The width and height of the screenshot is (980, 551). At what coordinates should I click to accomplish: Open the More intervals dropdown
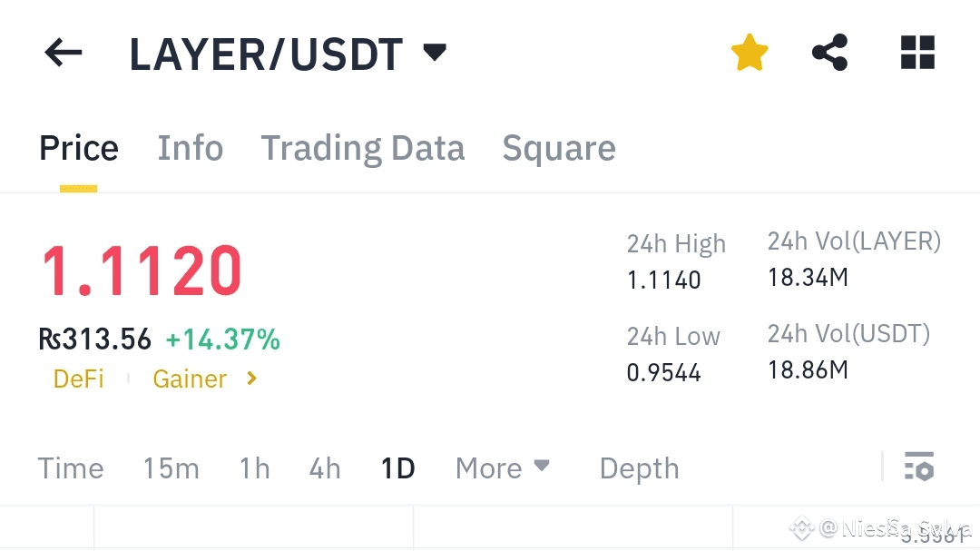point(503,467)
